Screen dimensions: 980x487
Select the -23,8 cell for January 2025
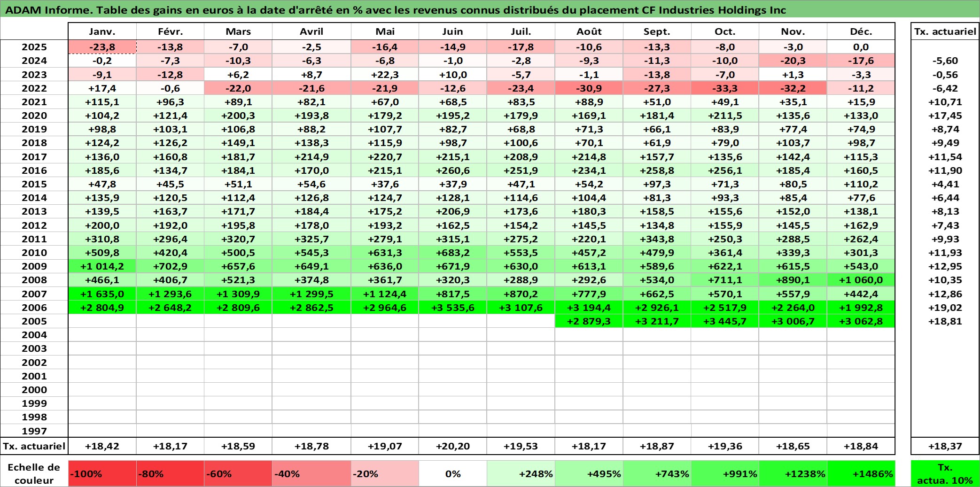pos(102,47)
